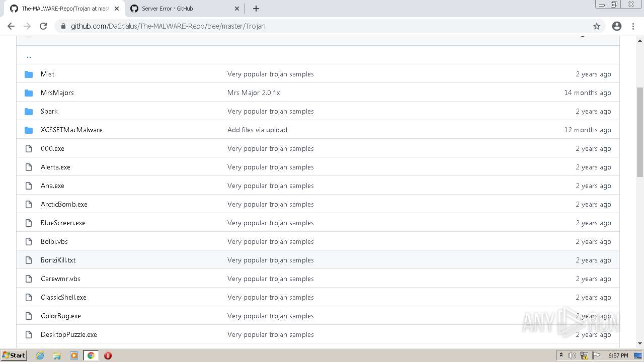Click the file icon beside Alerta.exe
644x362 pixels.
[x=29, y=167]
